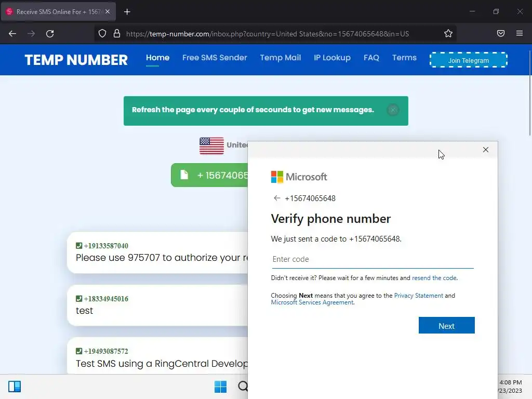Image resolution: width=532 pixels, height=399 pixels.
Task: Click the page vertical scrollbar
Action: coord(529,94)
